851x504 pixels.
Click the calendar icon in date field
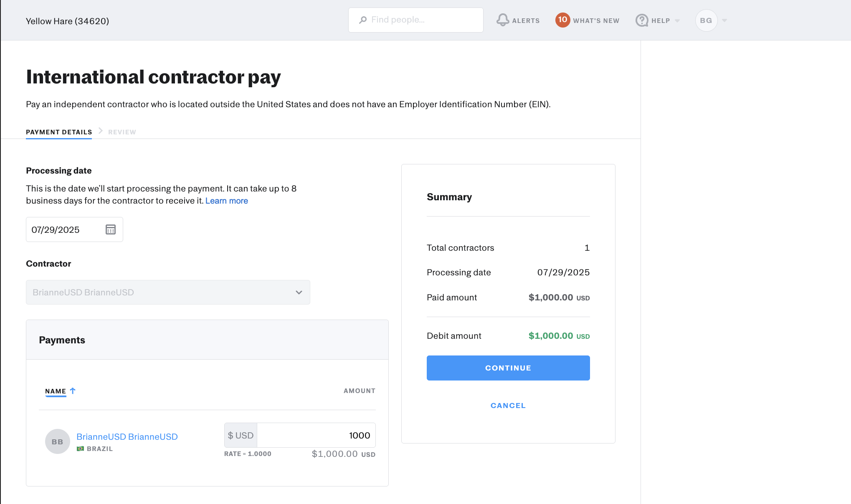[110, 229]
